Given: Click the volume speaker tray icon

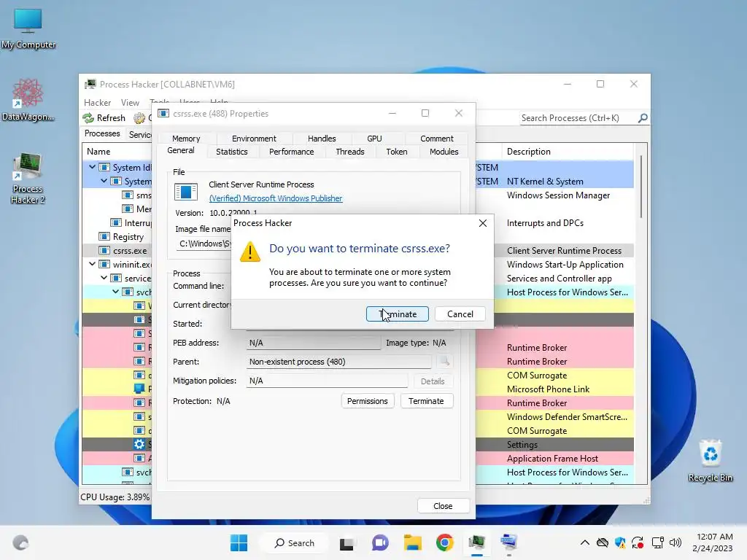Looking at the screenshot, I should coord(675,542).
